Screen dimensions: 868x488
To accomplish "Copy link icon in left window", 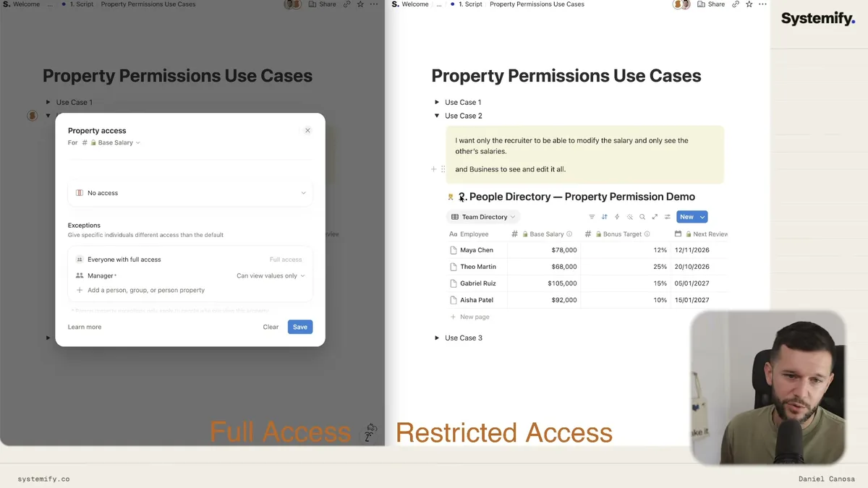I will (x=347, y=4).
